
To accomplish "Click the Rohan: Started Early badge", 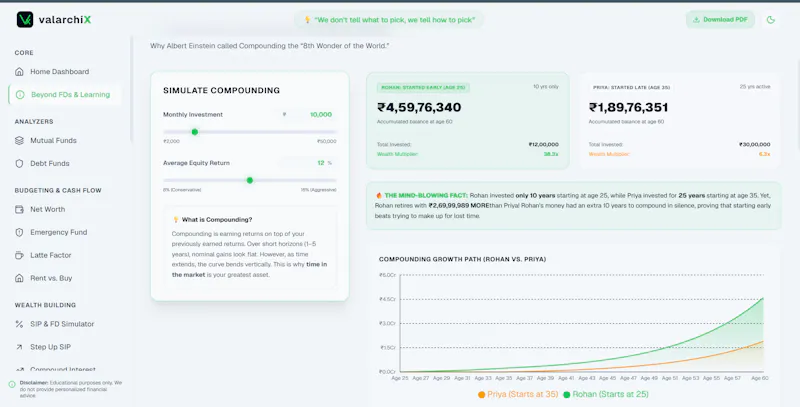I will tap(423, 87).
